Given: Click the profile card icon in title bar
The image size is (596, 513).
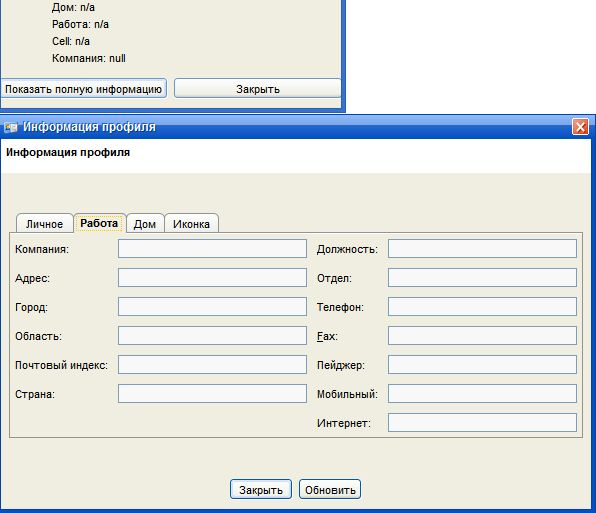Looking at the screenshot, I should coord(11,127).
